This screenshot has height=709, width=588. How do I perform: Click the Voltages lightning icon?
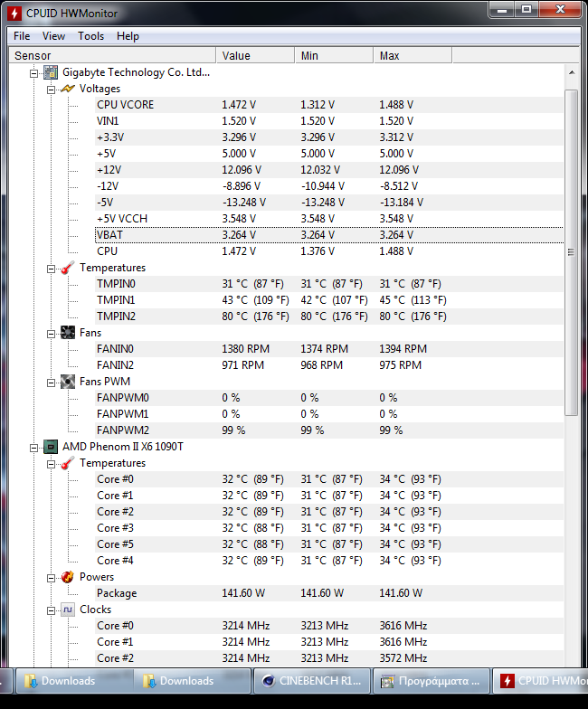[67, 89]
